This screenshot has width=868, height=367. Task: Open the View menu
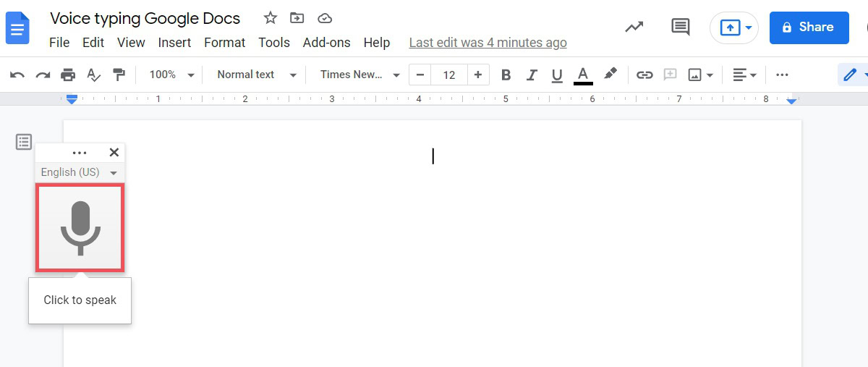[131, 43]
